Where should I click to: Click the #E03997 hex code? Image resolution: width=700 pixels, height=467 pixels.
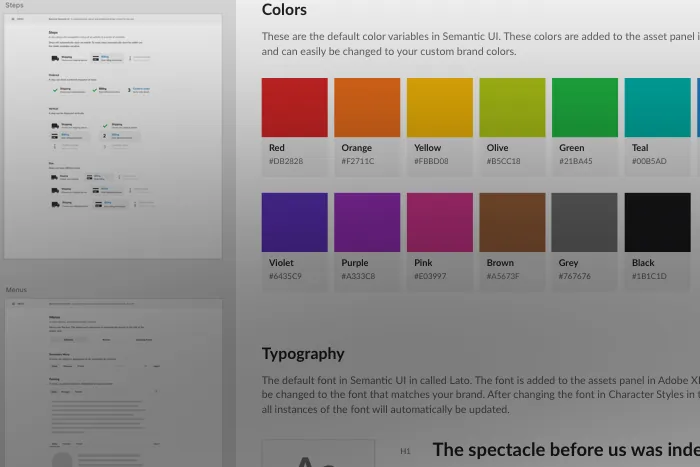[430, 276]
